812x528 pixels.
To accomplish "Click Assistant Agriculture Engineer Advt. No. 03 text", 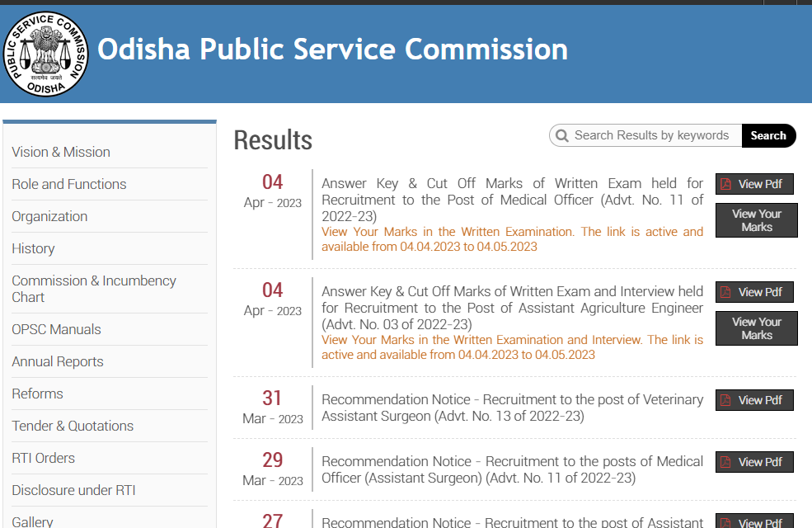I will (512, 308).
